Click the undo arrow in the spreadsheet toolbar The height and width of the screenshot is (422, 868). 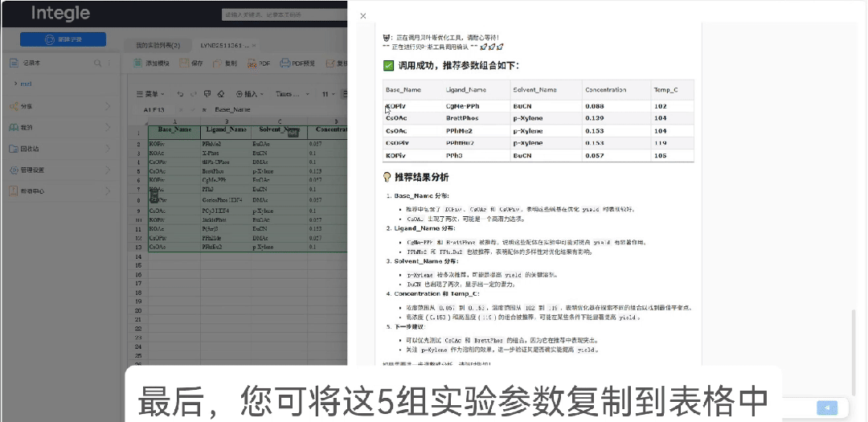pos(180,94)
